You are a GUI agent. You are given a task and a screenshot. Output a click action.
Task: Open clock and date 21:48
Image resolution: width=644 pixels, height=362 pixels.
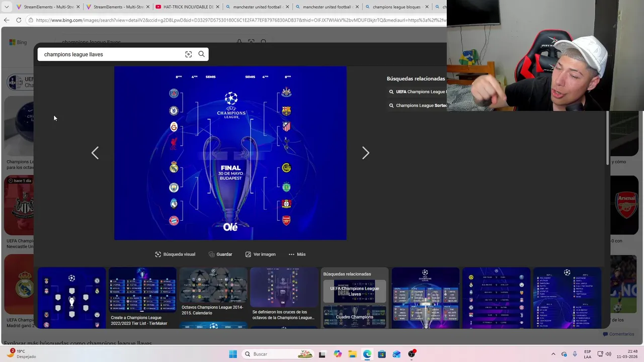[628, 354]
